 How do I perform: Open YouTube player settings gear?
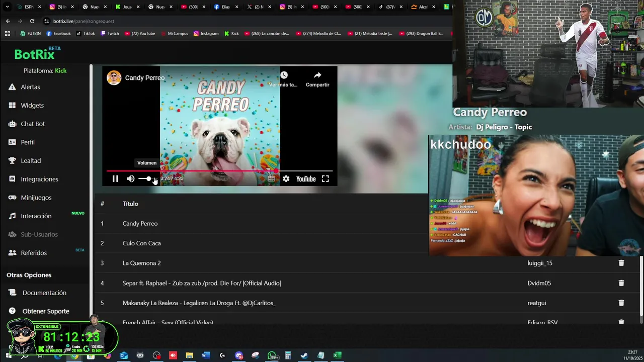[x=286, y=178]
